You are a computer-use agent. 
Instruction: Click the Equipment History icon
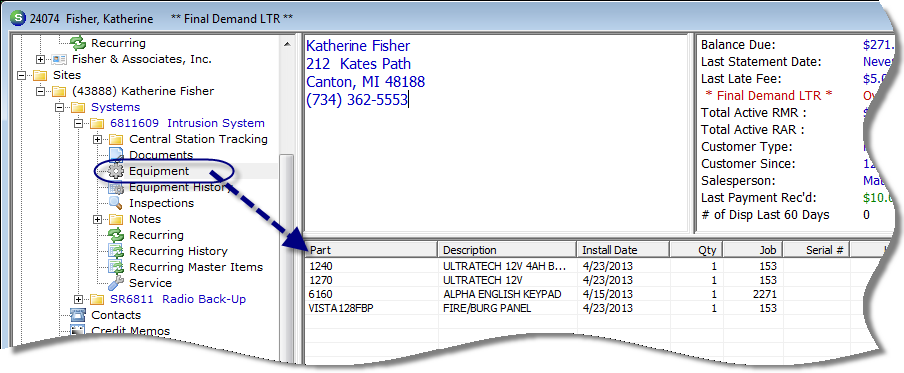pos(116,187)
